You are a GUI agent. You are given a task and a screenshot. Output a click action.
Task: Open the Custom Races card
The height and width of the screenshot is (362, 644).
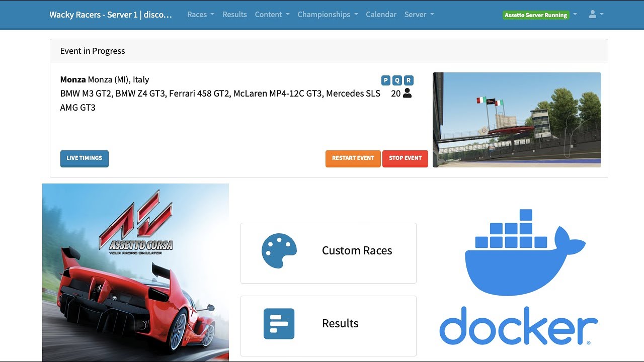click(329, 253)
